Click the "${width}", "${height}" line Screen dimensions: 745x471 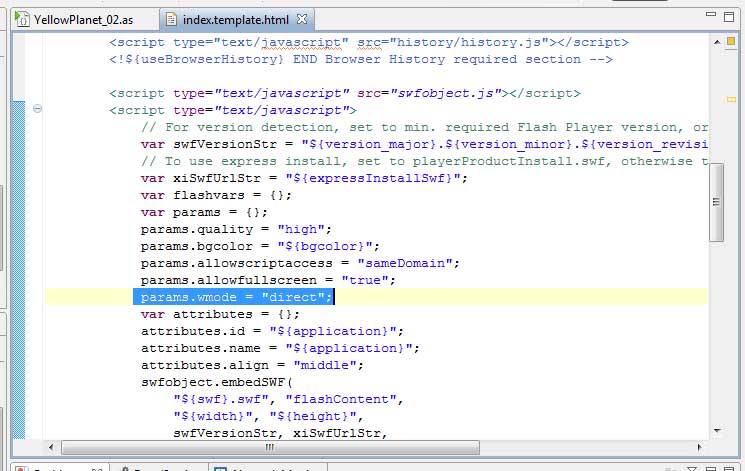tap(268, 416)
